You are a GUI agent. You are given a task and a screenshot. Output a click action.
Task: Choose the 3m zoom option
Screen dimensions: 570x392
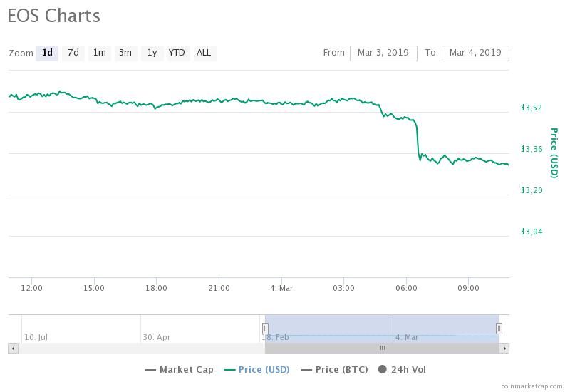pyautogui.click(x=125, y=53)
